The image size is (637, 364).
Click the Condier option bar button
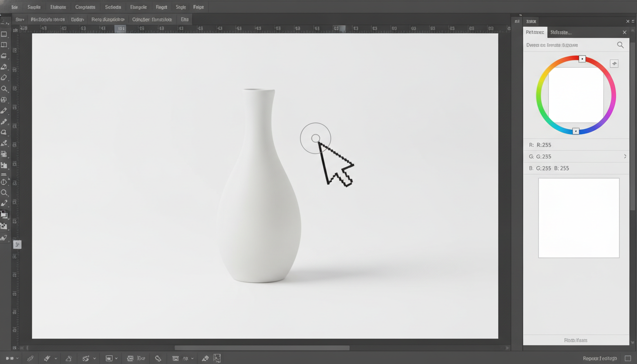[x=152, y=19]
